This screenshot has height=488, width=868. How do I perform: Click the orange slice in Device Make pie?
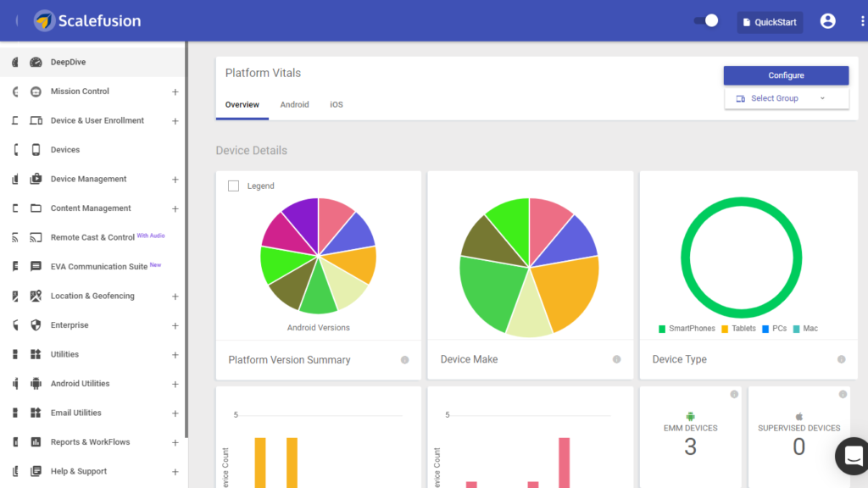(568, 292)
